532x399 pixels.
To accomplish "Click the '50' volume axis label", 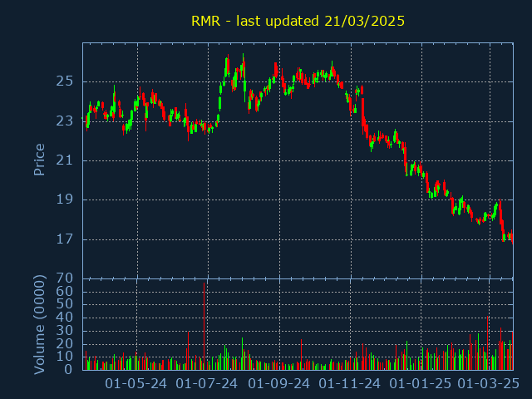I will (65, 304).
